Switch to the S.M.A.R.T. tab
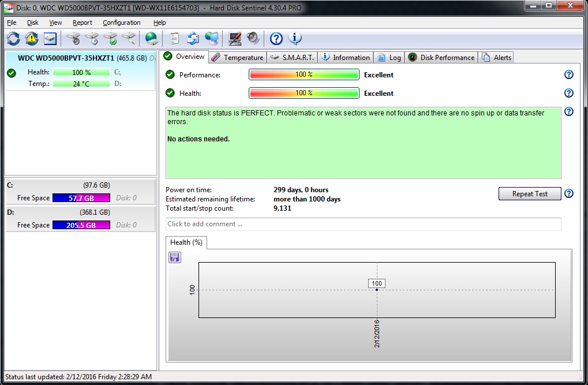The height and width of the screenshot is (385, 588). click(293, 57)
